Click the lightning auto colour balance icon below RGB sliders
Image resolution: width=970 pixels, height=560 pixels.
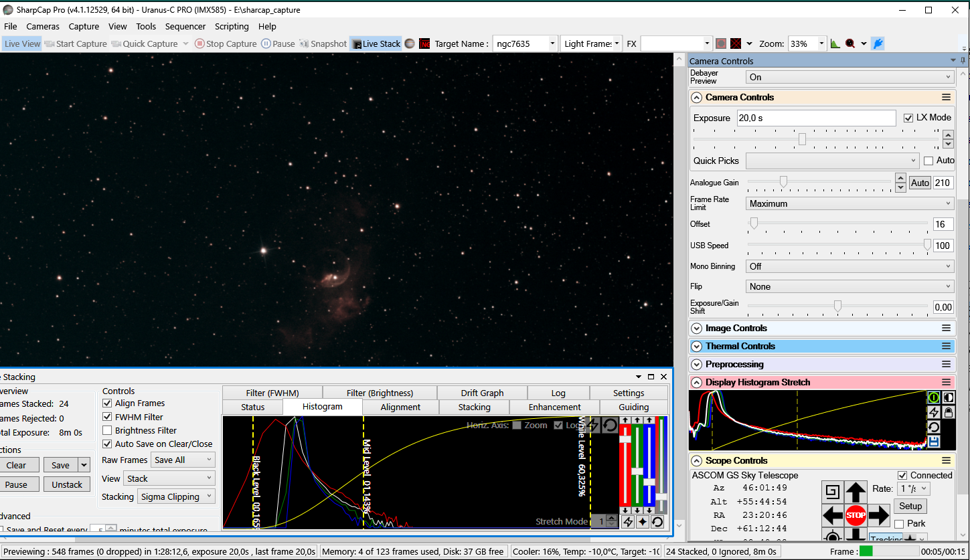(627, 522)
